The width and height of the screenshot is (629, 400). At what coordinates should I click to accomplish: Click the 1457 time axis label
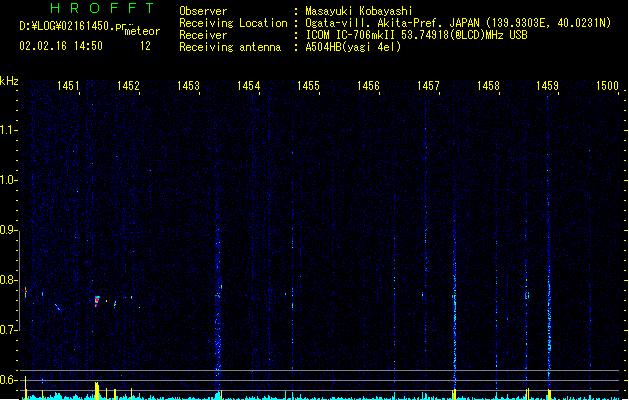point(428,85)
